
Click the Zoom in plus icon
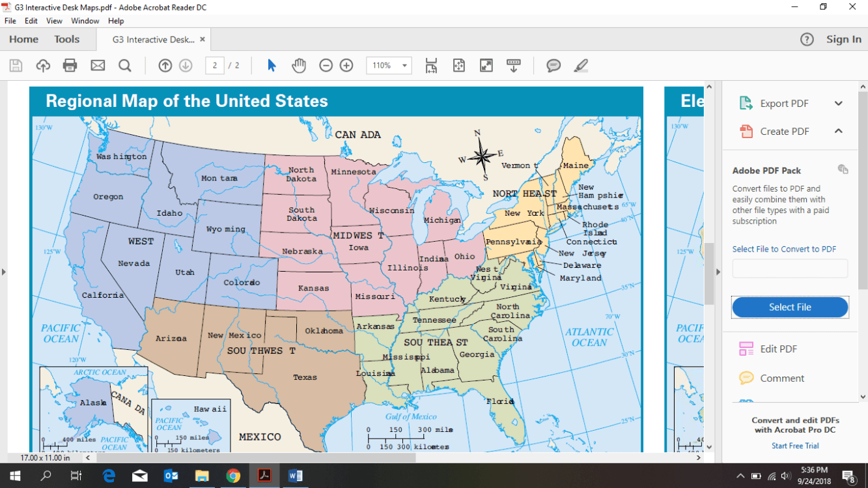pos(346,65)
